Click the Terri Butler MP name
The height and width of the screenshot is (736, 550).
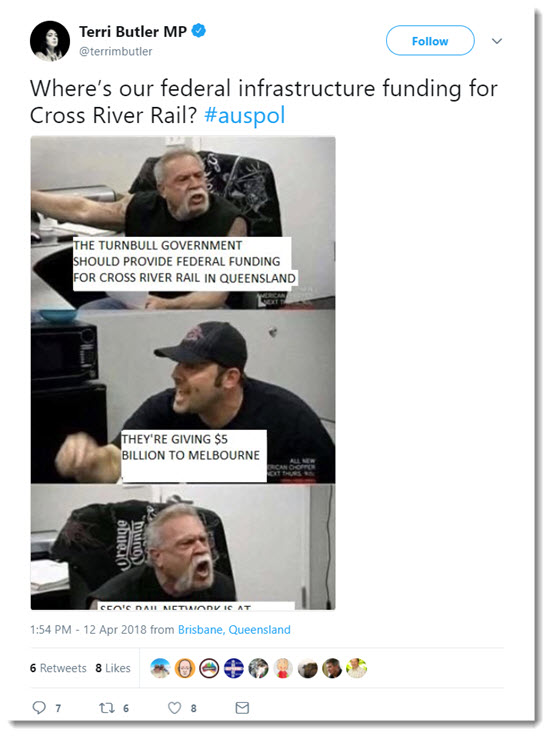(133, 31)
